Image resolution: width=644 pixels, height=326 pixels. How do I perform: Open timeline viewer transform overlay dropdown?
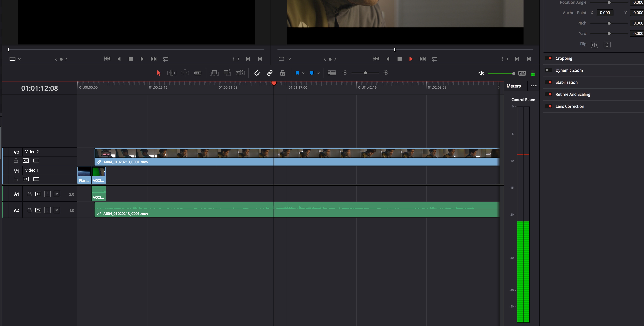click(x=289, y=59)
